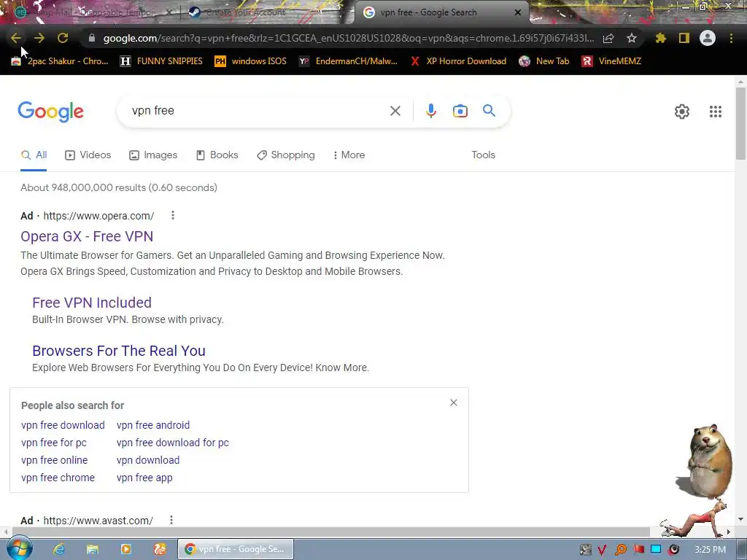The image size is (747, 560).
Task: Click the vpn free Google taskbar button
Action: [x=236, y=549]
